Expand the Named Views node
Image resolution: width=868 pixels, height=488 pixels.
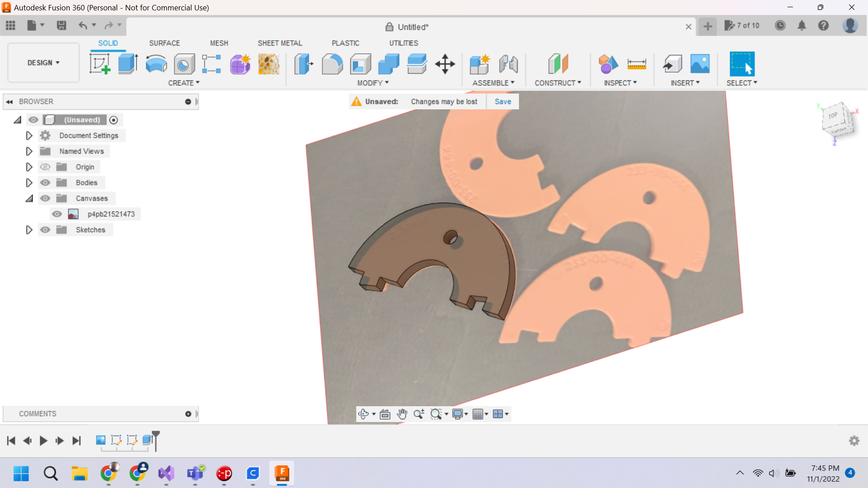point(29,151)
